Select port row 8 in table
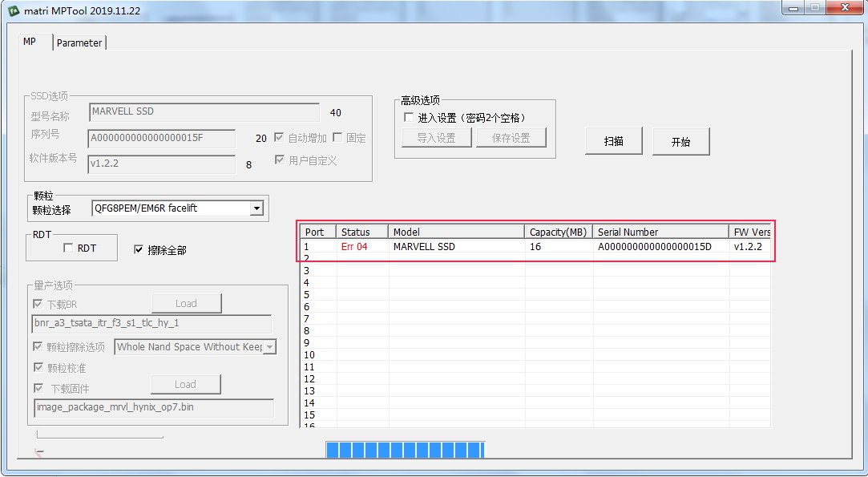This screenshot has height=477, width=868. point(535,331)
